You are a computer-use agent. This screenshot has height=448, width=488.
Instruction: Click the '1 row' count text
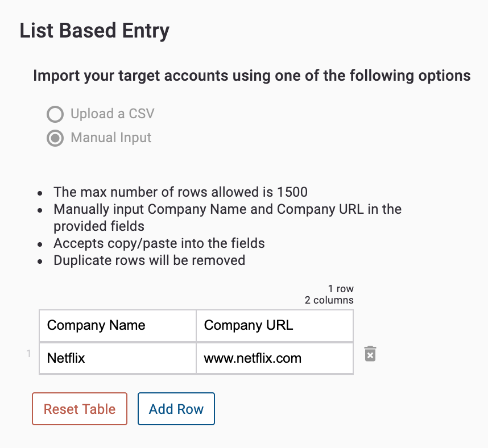tap(341, 289)
